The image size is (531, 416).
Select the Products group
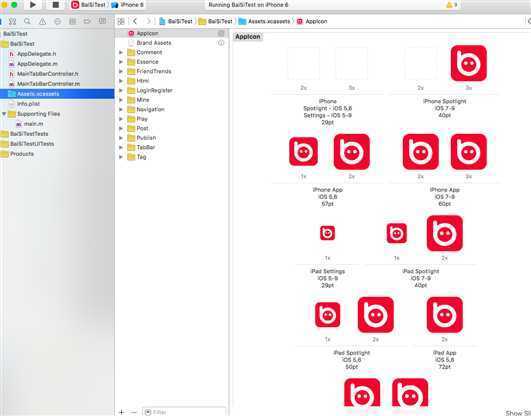coord(22,154)
